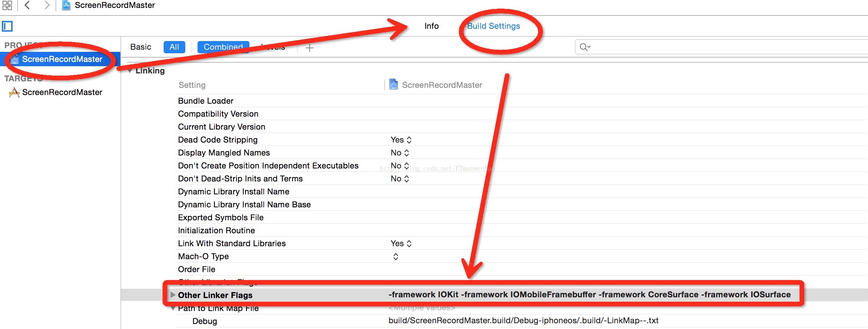Open Don't Dead-Strip Inits and Terms popup
The image size is (868, 329).
400,179
